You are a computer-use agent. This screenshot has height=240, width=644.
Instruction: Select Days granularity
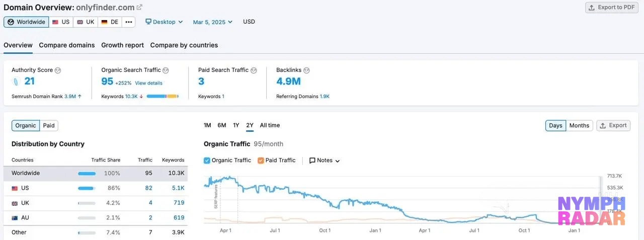(556, 126)
